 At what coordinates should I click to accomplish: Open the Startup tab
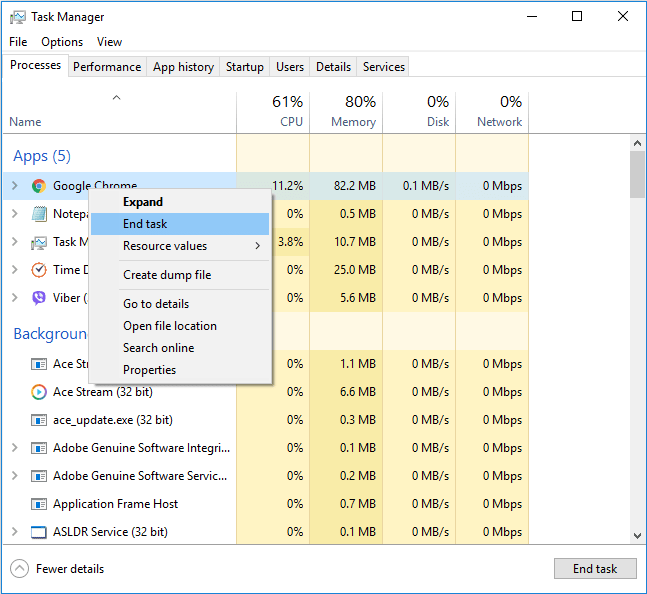pos(245,67)
